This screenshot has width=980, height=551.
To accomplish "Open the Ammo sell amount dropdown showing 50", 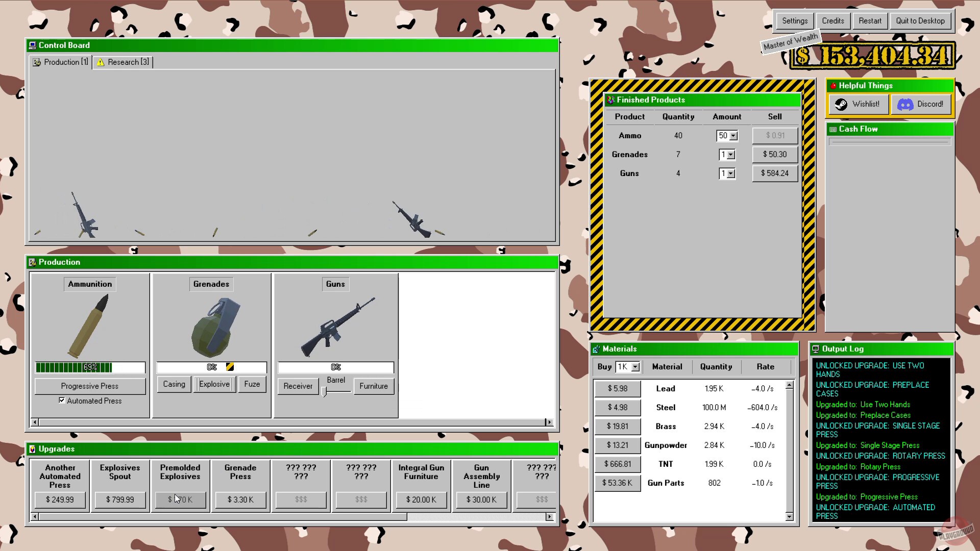I will (733, 135).
